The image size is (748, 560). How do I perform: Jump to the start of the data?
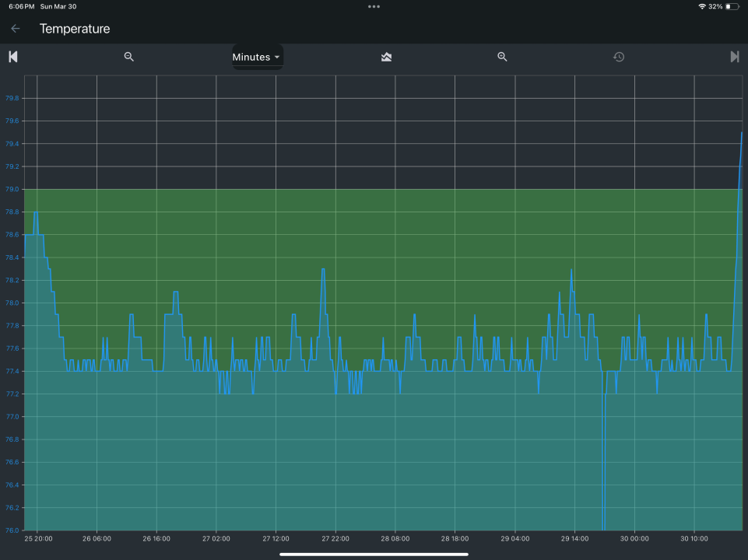pyautogui.click(x=12, y=57)
